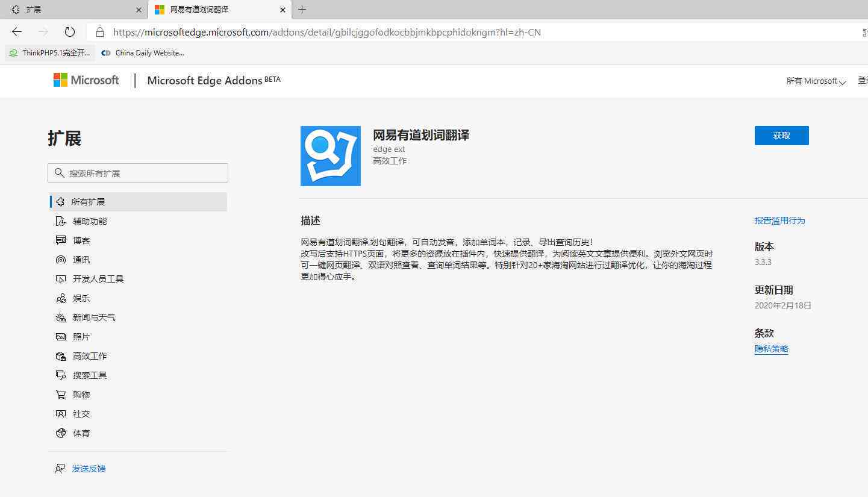Select the 社交 category label
This screenshot has height=497, width=868.
81,414
